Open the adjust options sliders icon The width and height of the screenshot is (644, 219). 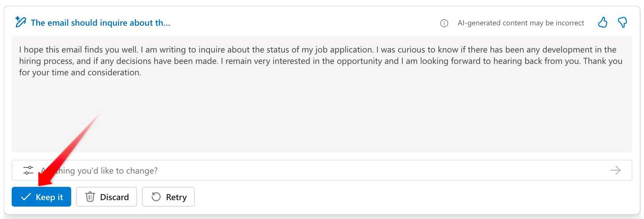pos(28,170)
